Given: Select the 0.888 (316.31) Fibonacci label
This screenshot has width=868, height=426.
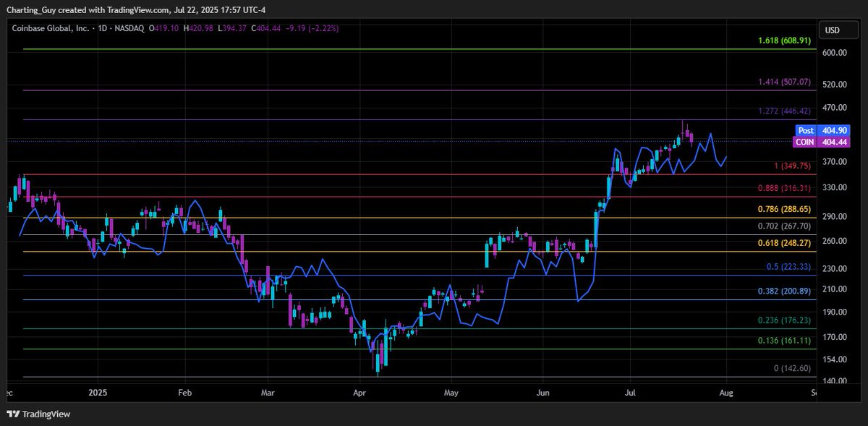Looking at the screenshot, I should point(783,188).
